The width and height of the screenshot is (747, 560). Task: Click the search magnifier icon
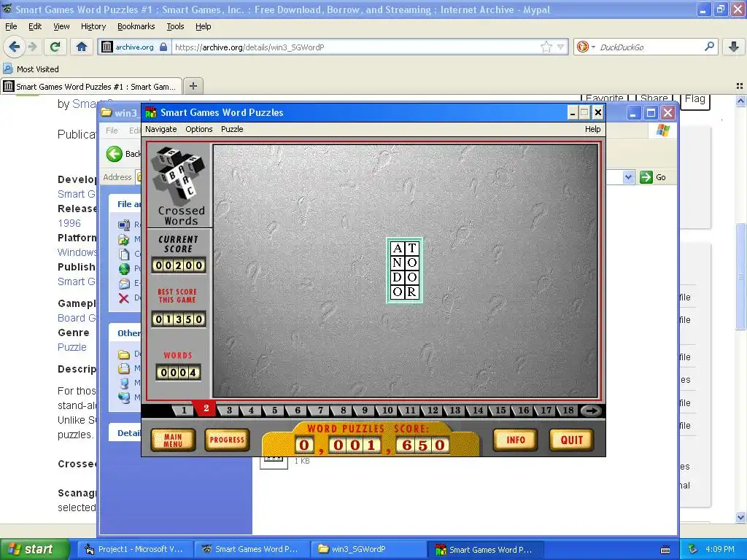[709, 47]
